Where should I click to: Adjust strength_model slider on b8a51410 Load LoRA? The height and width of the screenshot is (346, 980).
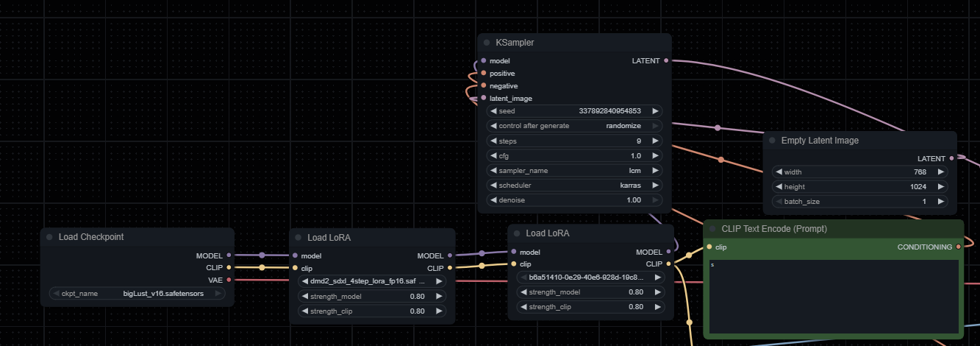(590, 292)
